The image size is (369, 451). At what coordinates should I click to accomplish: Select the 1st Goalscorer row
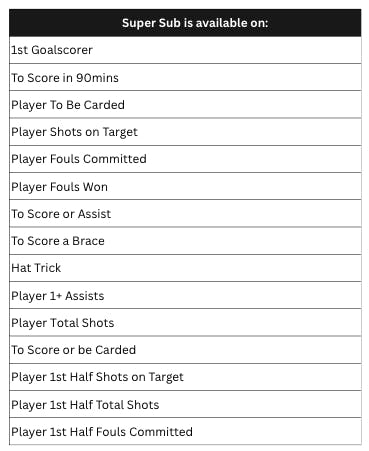click(x=185, y=50)
